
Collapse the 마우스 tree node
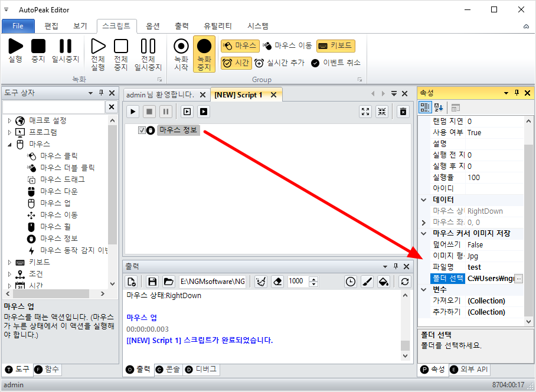pos(9,144)
